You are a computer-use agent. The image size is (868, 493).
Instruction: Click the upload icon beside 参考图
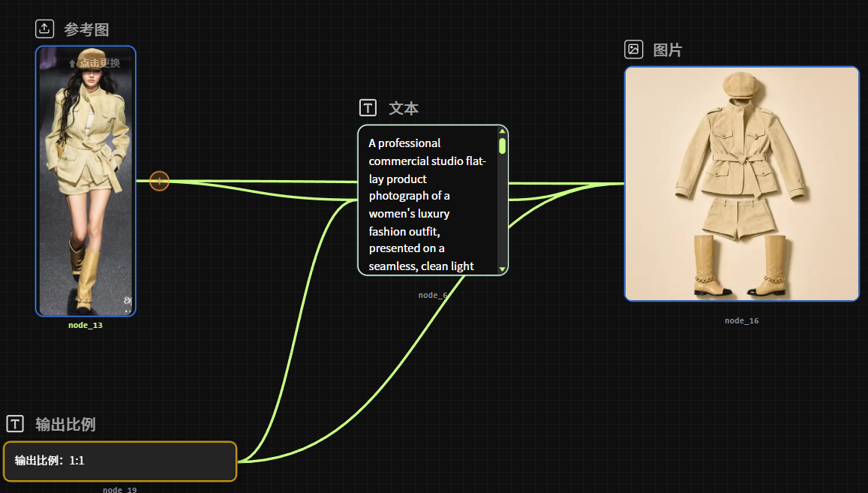[44, 29]
